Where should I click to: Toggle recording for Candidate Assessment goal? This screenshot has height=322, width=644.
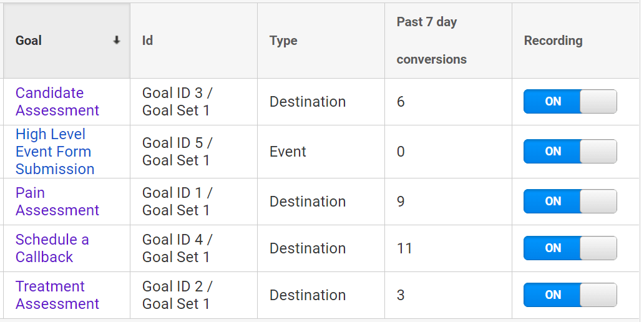(570, 102)
